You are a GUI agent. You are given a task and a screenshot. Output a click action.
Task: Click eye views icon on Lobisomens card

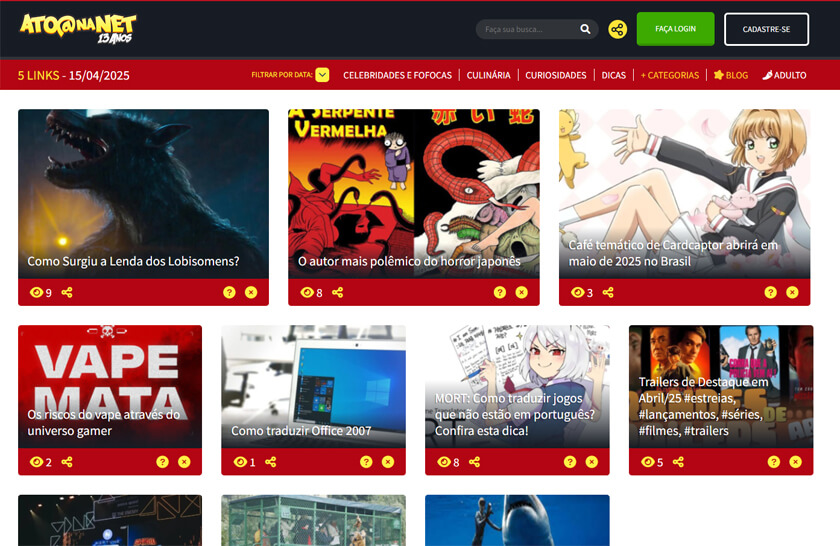(37, 292)
